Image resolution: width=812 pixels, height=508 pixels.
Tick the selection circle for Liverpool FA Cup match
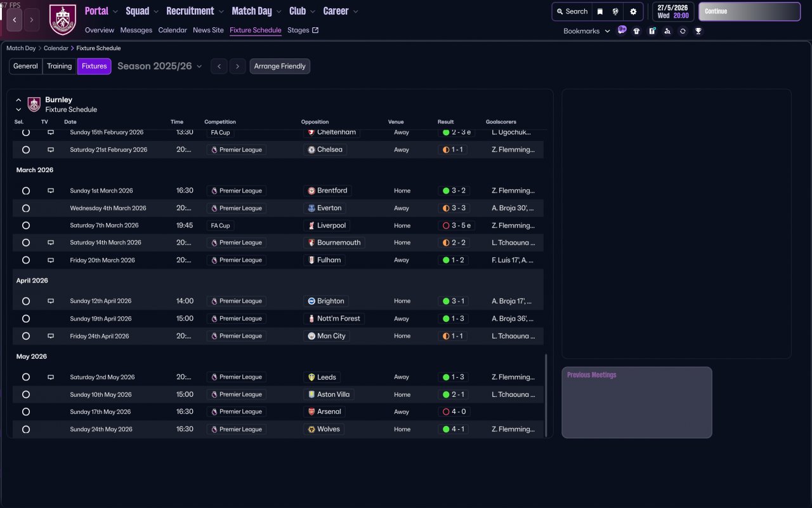pyautogui.click(x=26, y=225)
